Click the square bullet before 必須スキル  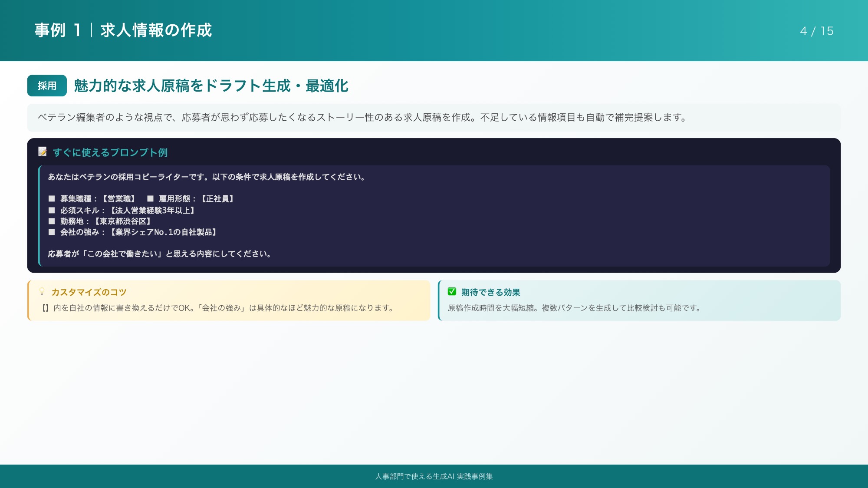coord(52,210)
